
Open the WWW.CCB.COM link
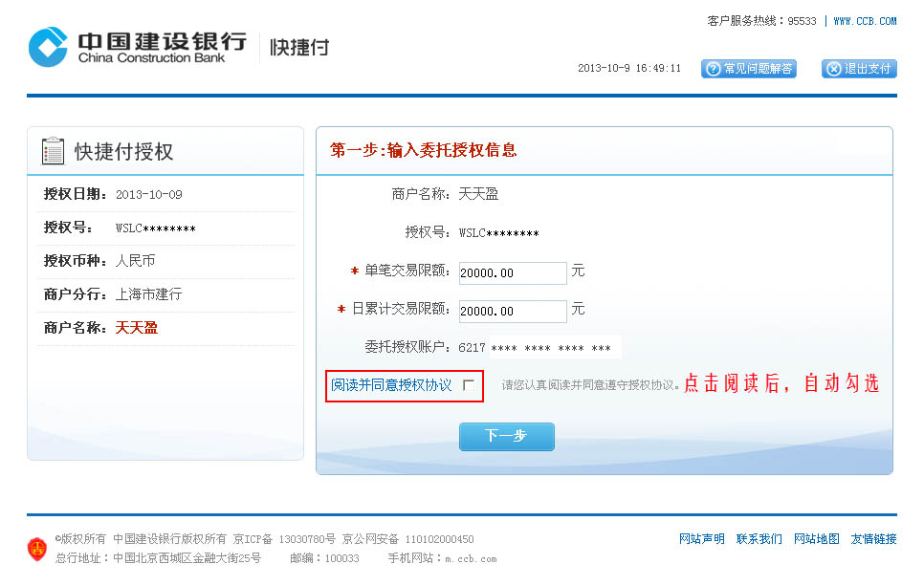pos(865,21)
